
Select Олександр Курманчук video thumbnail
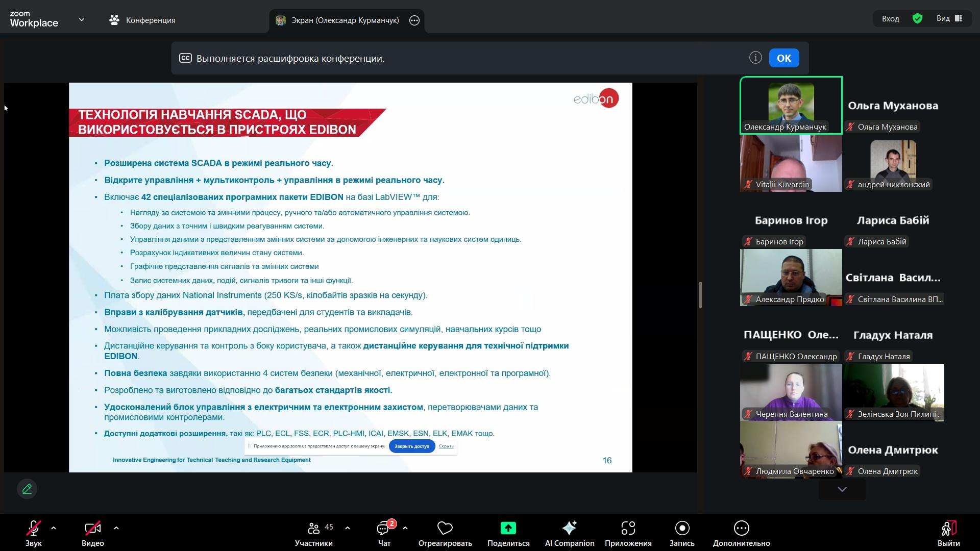click(791, 105)
